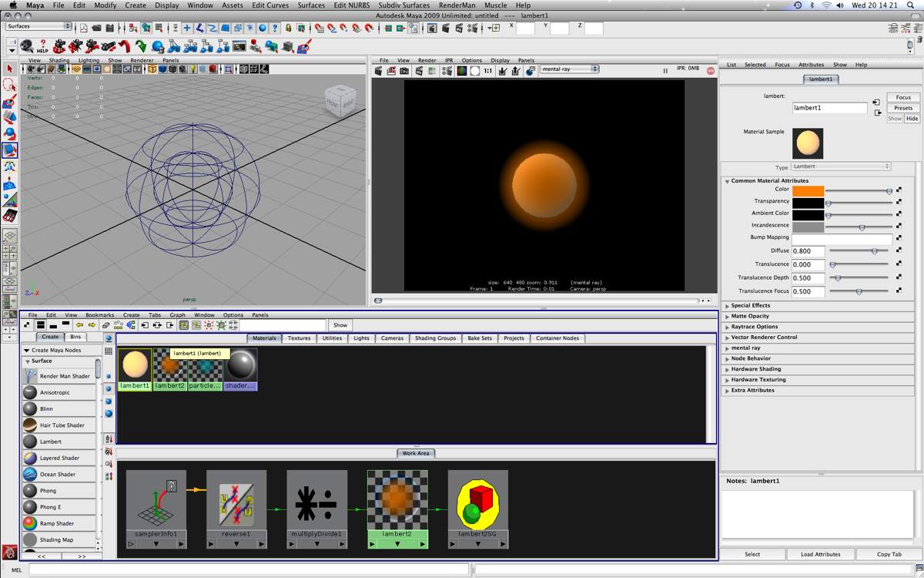Click the Load Attributes button
The width and height of the screenshot is (924, 578).
coord(821,554)
